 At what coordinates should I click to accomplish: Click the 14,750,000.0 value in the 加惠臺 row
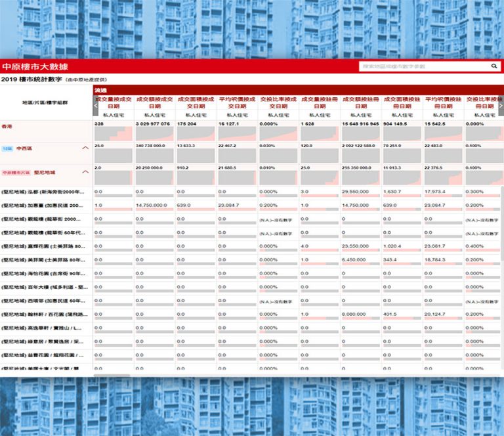(x=152, y=205)
